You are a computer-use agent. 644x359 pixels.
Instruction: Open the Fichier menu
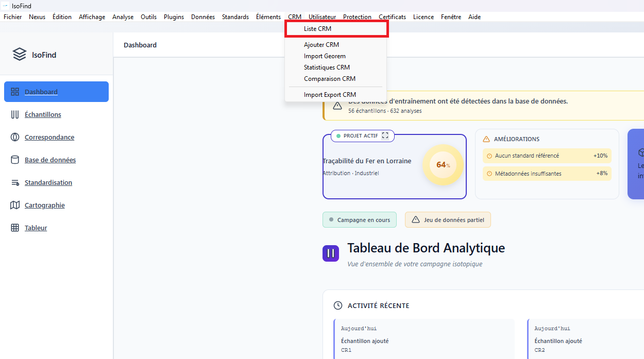(13, 17)
